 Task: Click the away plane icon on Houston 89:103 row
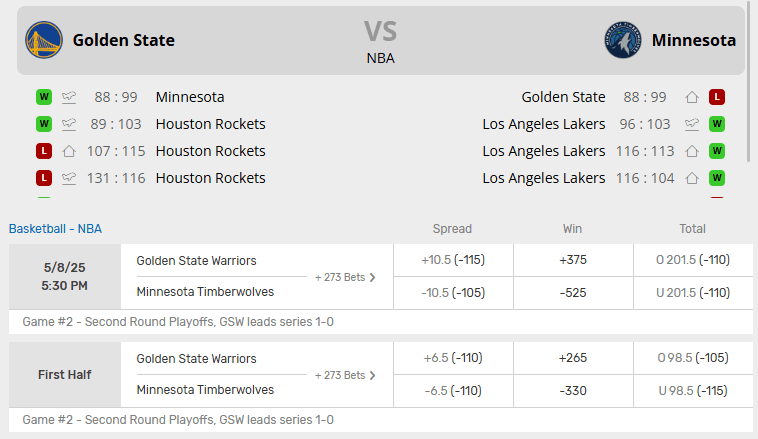(69, 124)
